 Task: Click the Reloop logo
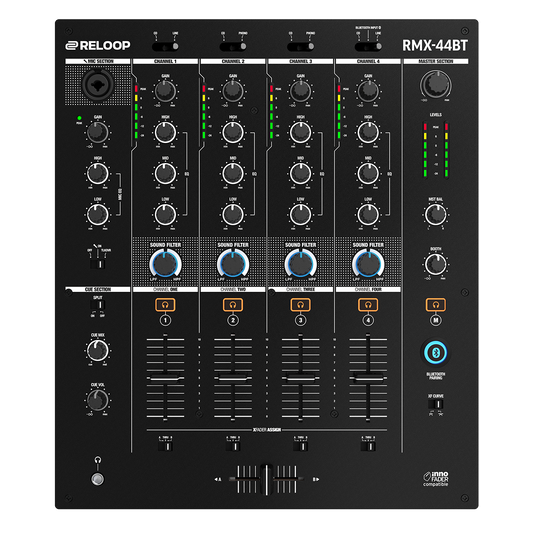click(x=98, y=45)
